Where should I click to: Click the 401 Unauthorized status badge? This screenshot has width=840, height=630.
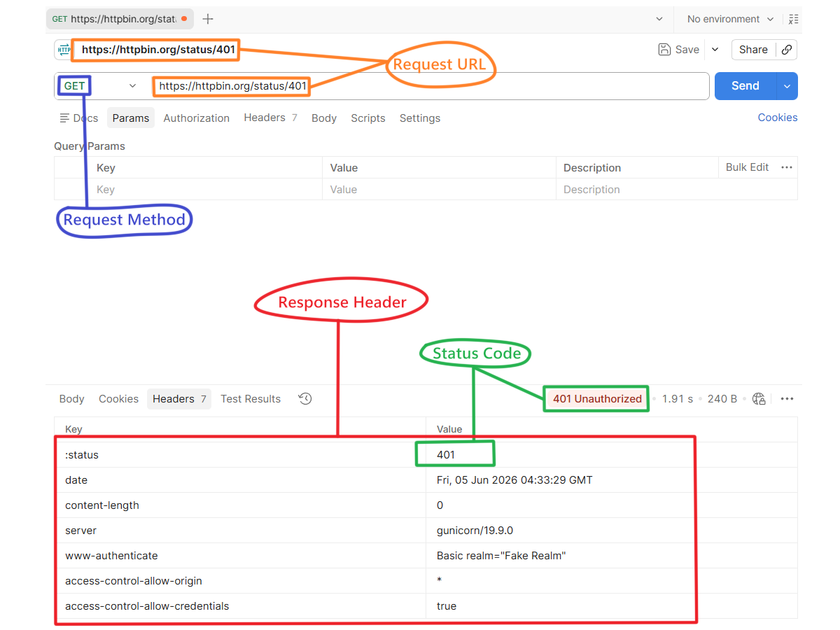point(597,399)
